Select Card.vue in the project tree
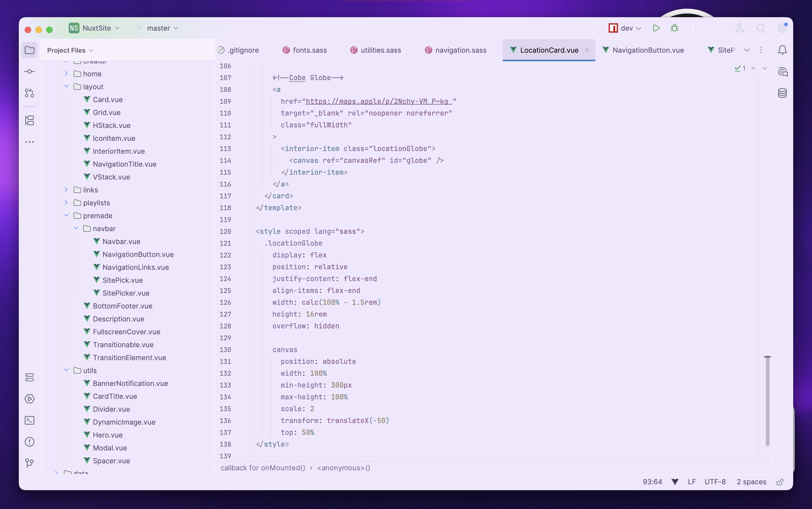812x509 pixels. coord(108,99)
